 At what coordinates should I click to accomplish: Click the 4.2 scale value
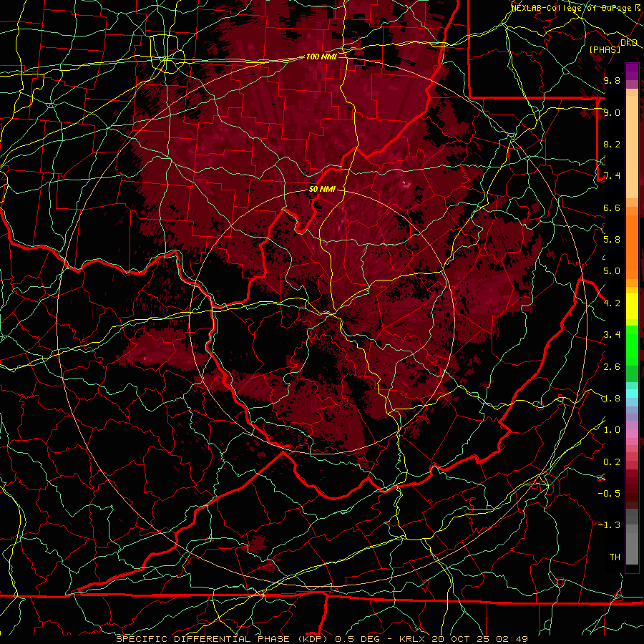click(x=612, y=303)
